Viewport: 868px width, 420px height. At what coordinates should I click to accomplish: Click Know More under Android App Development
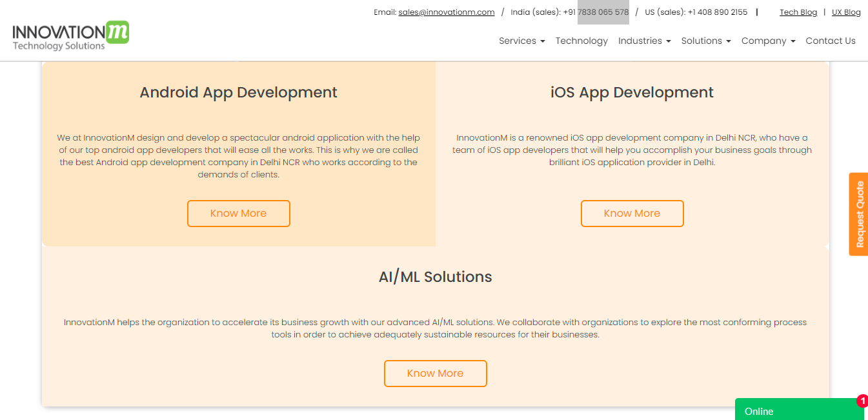pos(238,213)
